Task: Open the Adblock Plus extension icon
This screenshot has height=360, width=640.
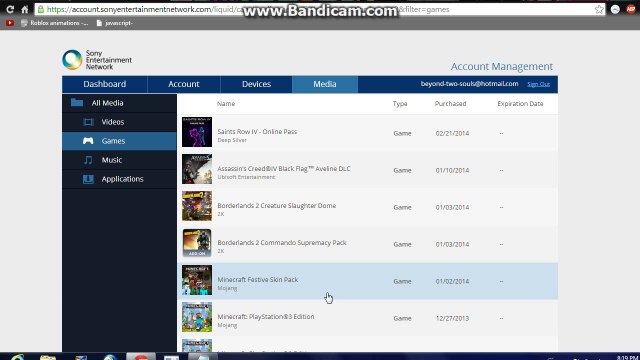Action: pyautogui.click(x=631, y=9)
